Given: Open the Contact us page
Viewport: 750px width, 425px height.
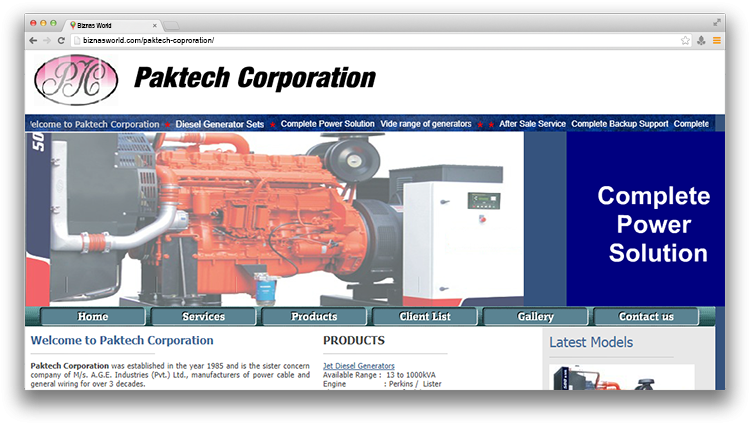Looking at the screenshot, I should (x=646, y=317).
